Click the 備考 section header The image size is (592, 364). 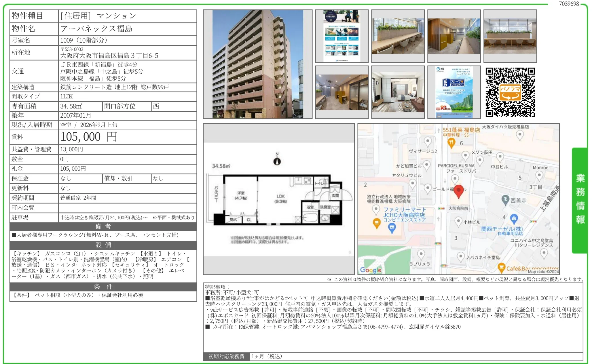(x=103, y=226)
